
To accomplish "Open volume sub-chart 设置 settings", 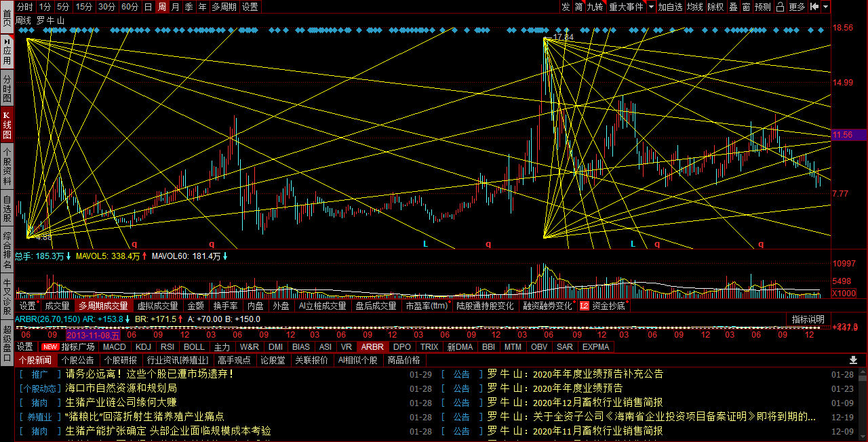I will (x=27, y=306).
